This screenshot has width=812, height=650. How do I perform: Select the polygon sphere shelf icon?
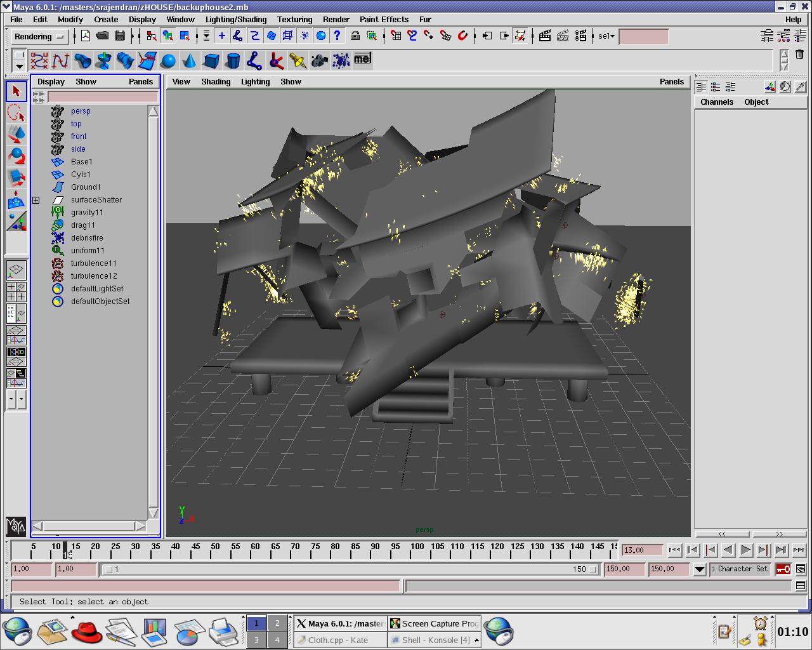coord(168,61)
